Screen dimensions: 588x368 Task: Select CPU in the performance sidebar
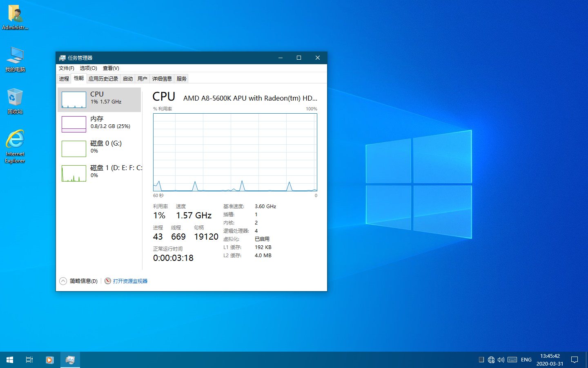click(99, 100)
